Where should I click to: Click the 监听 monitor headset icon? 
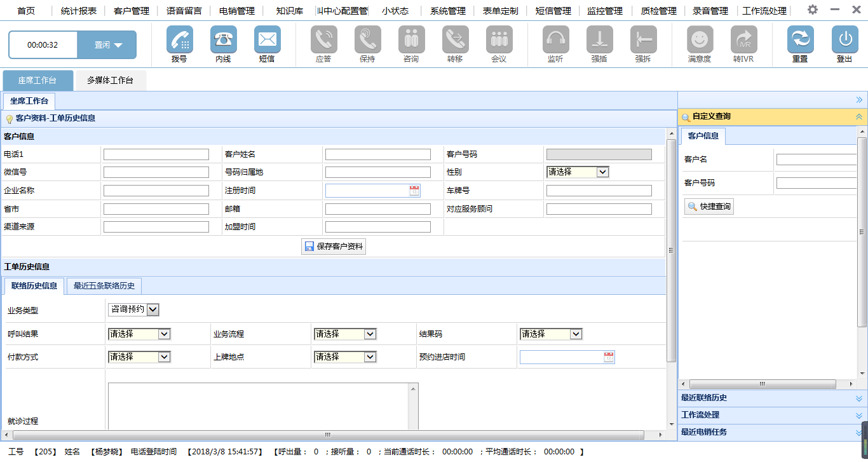(x=555, y=39)
